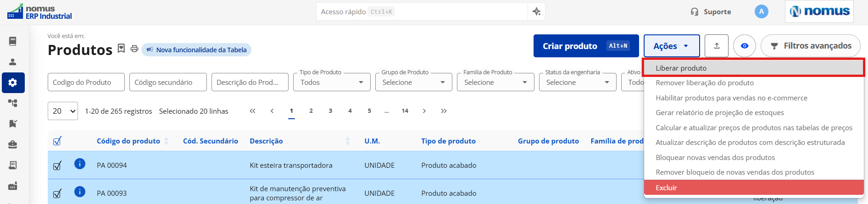Click the upload export icon button
Viewport: 868px width, 204px height.
[x=717, y=46]
